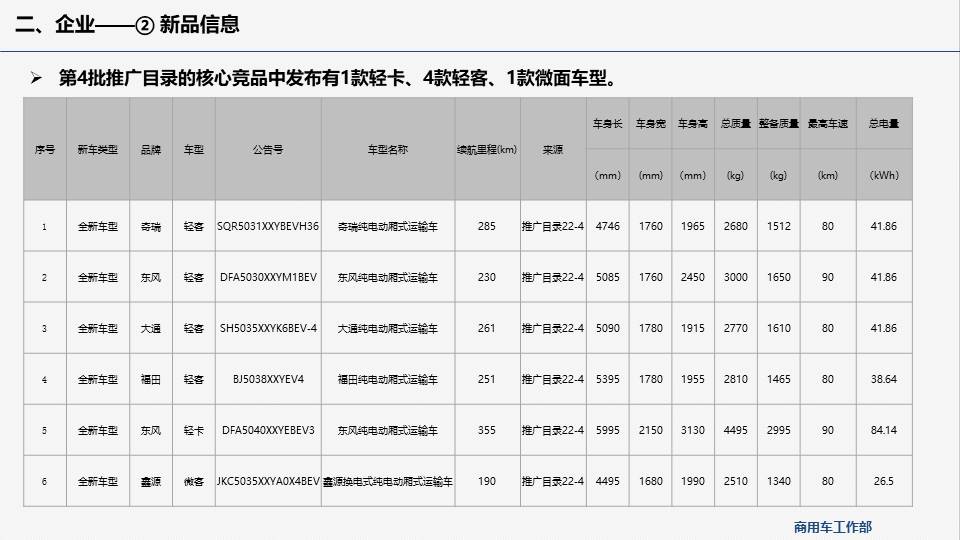Viewport: 960px width, 540px height.
Task: Click the total mass value 3000
Action: (735, 277)
